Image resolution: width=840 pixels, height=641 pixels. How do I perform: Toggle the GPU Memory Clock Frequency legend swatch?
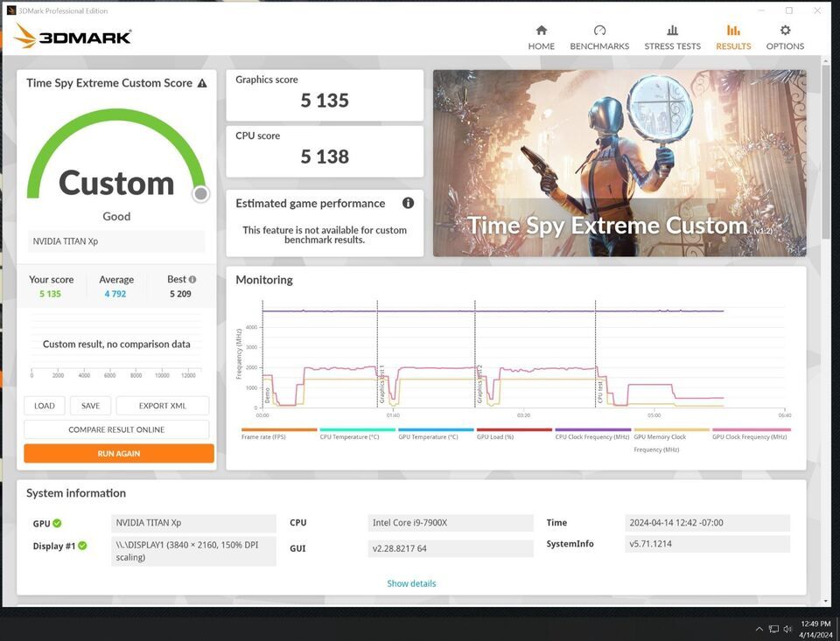point(672,429)
